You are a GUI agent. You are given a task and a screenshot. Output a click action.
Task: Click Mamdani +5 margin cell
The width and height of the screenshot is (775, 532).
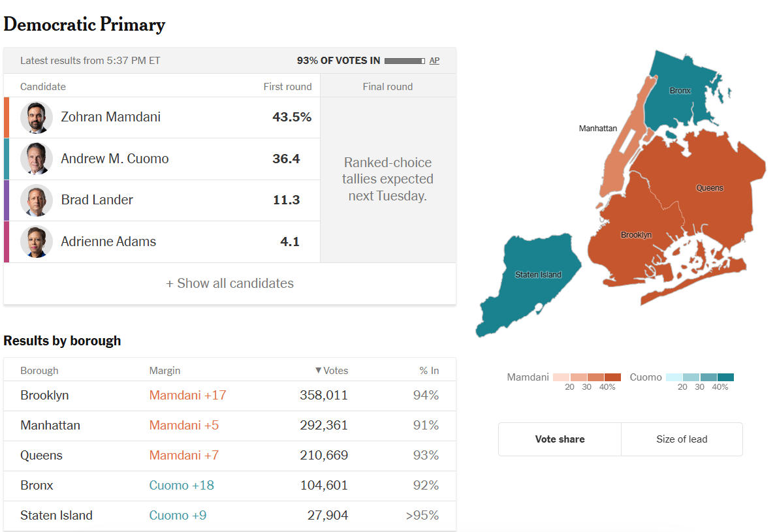coord(184,426)
